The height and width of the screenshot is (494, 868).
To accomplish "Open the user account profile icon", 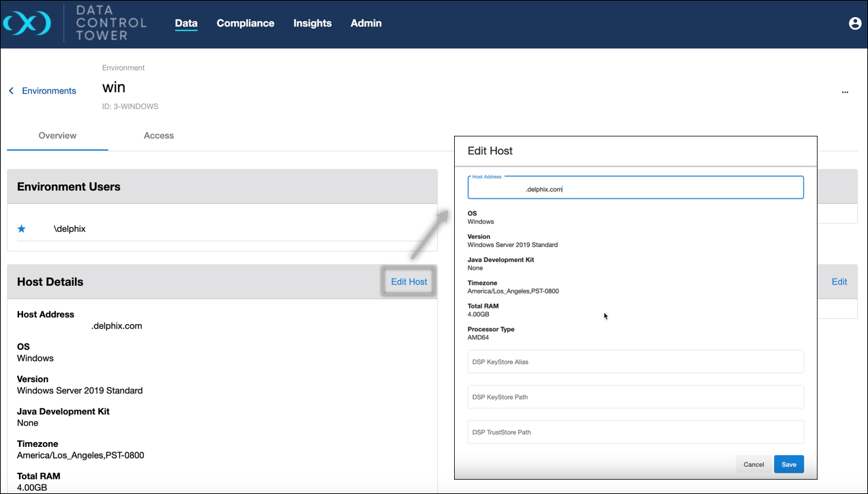I will coord(855,23).
